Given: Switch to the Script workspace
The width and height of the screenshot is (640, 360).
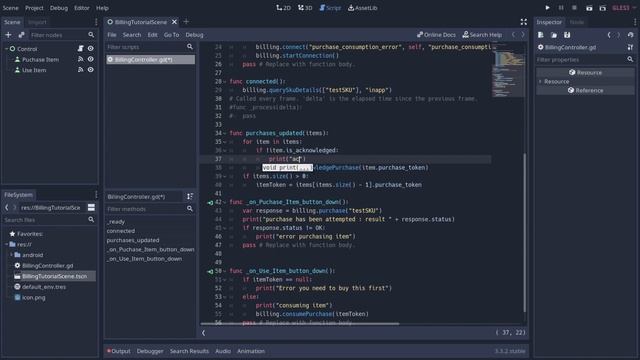Looking at the screenshot, I should pyautogui.click(x=330, y=8).
